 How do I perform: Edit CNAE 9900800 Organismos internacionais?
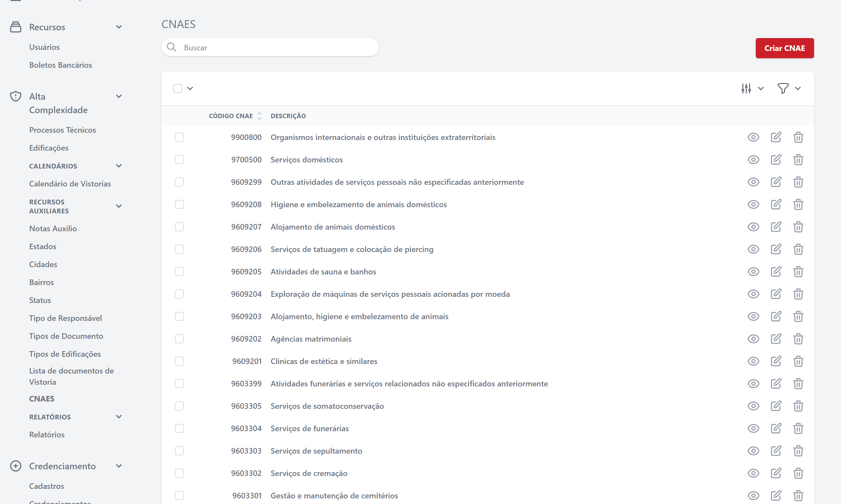[x=776, y=137]
